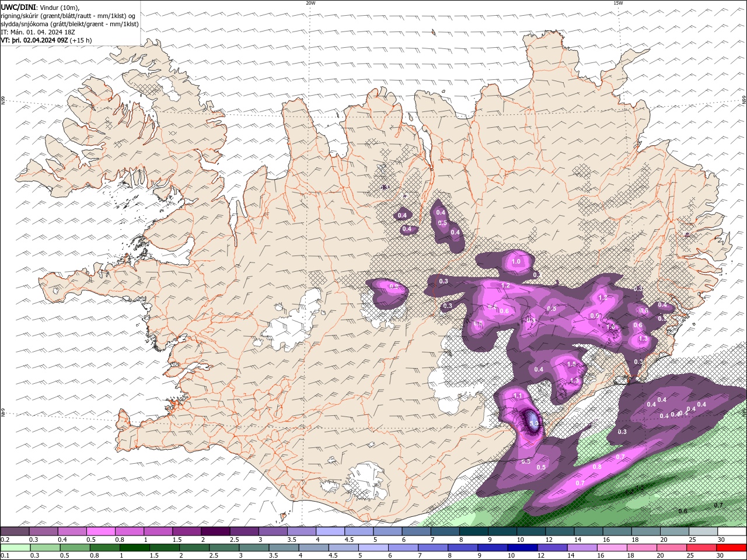
Task: Click the '0.2' label under upper legend row
Action: [x=5, y=540]
